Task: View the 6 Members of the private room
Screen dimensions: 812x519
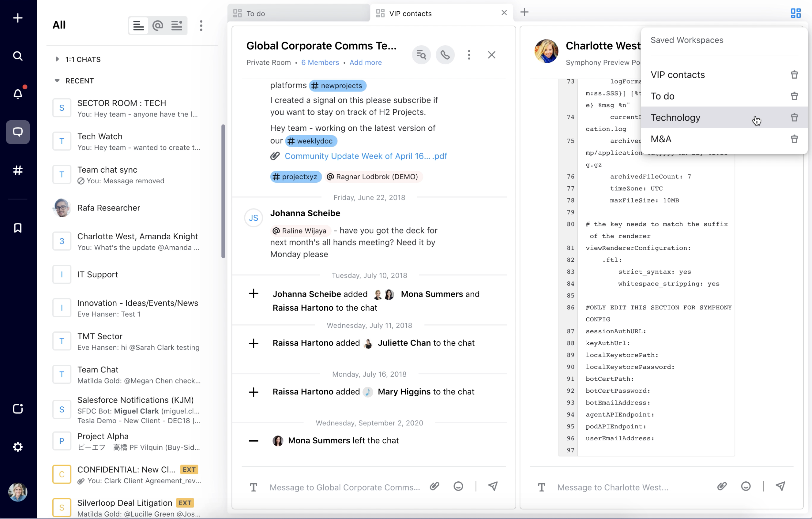Action: coord(320,62)
